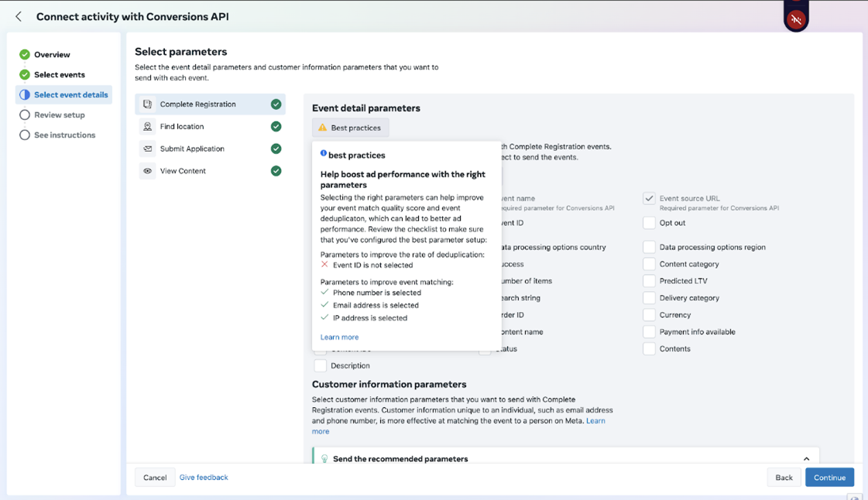This screenshot has height=500, width=868.
Task: Open the Learn more link in popup
Action: [339, 337]
